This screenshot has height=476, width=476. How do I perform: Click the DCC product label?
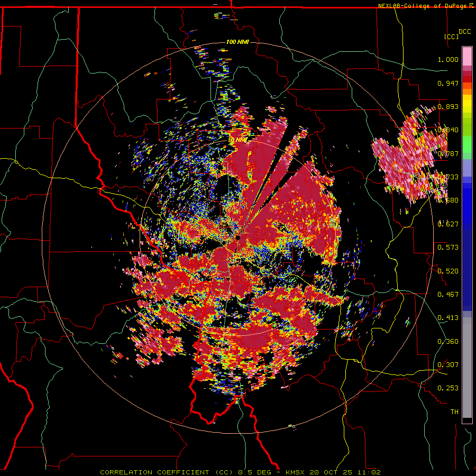point(464,32)
